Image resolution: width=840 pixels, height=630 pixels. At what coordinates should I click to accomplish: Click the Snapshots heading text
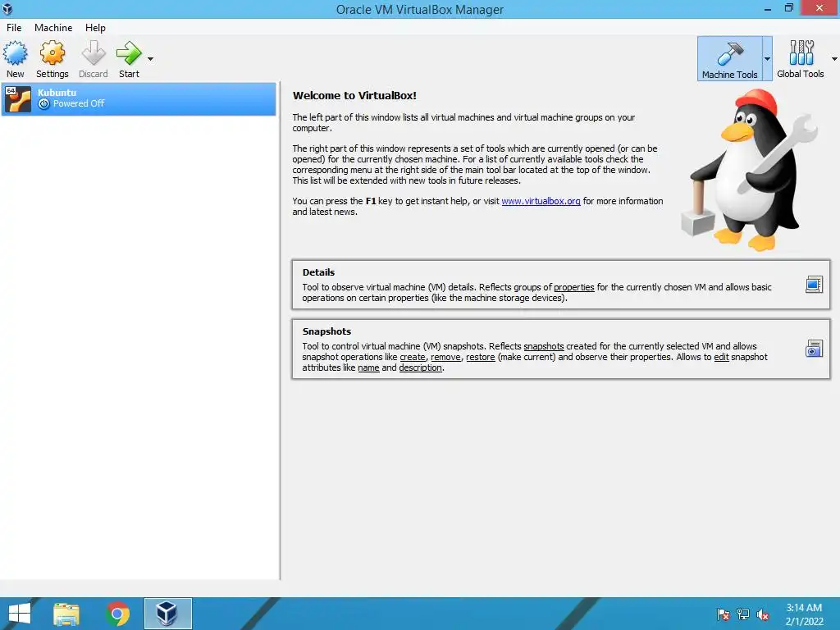click(x=326, y=331)
